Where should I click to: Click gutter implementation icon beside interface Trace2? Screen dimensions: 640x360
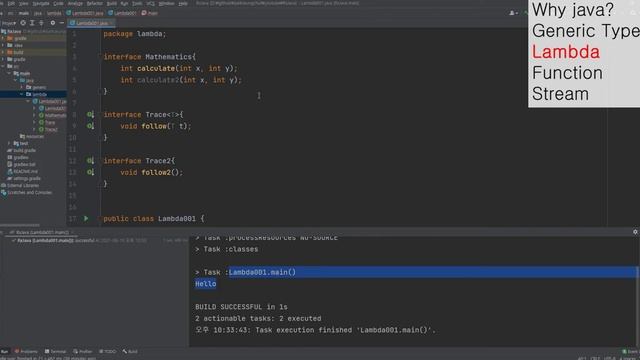(x=90, y=161)
